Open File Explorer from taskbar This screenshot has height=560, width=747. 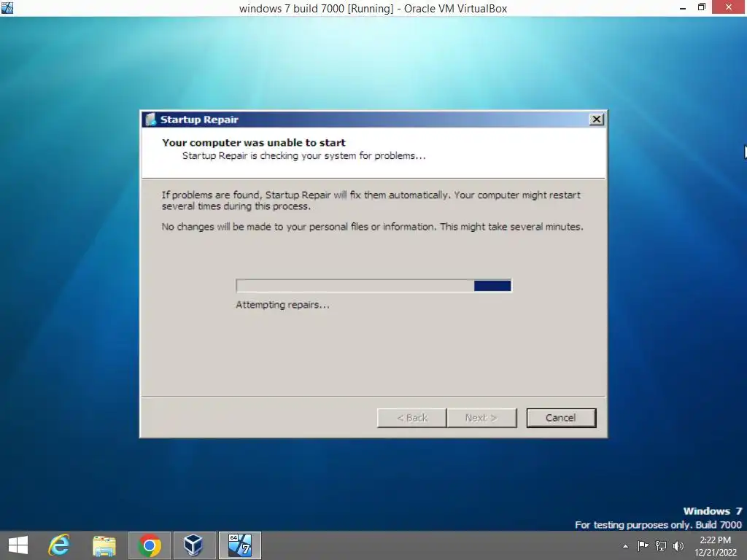click(x=104, y=545)
